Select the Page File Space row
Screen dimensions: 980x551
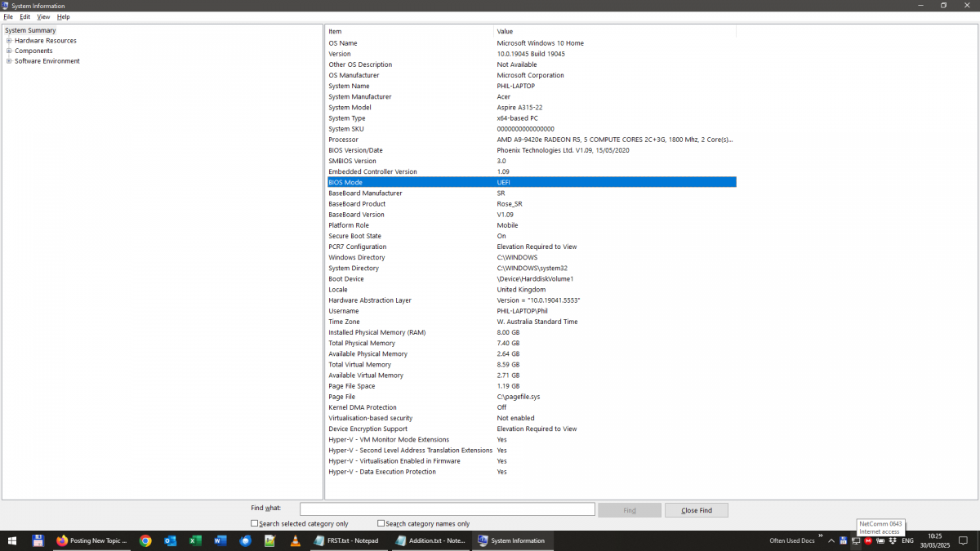[531, 386]
